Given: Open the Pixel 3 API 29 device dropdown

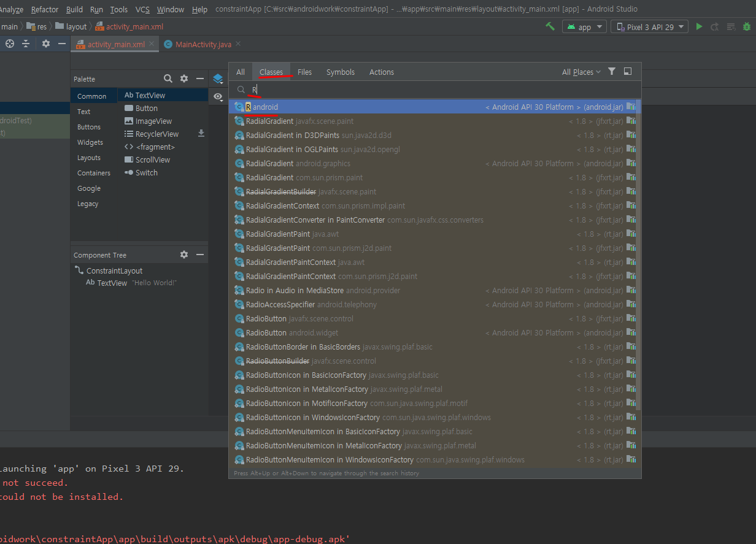Looking at the screenshot, I should [x=649, y=27].
